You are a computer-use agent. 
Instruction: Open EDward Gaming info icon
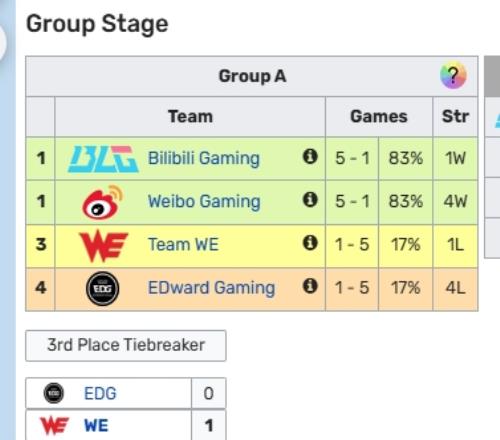tap(310, 286)
